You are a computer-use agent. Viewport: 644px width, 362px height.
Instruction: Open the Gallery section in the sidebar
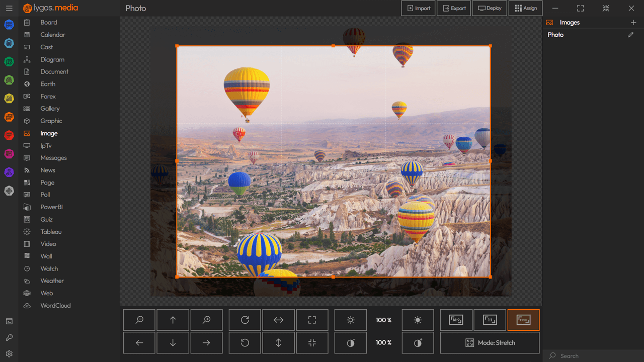pos(50,108)
